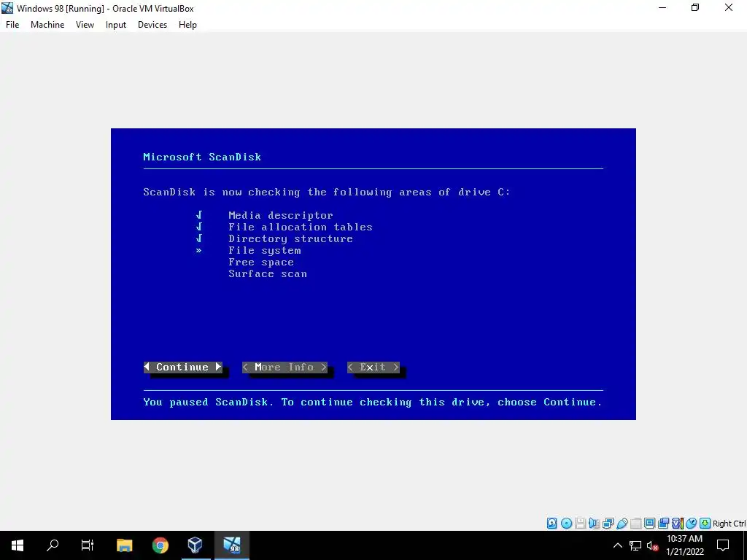Open the hard disk activity indicator
This screenshot has width=747, height=560.
(551, 524)
